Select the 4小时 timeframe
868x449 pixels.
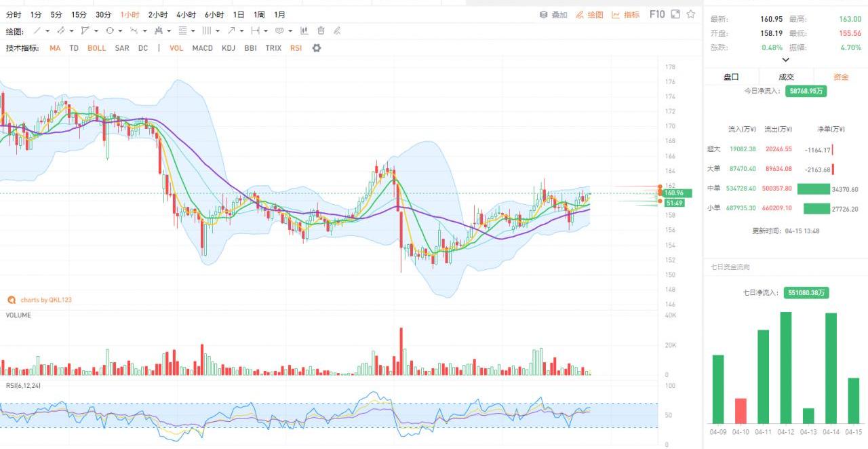point(186,14)
